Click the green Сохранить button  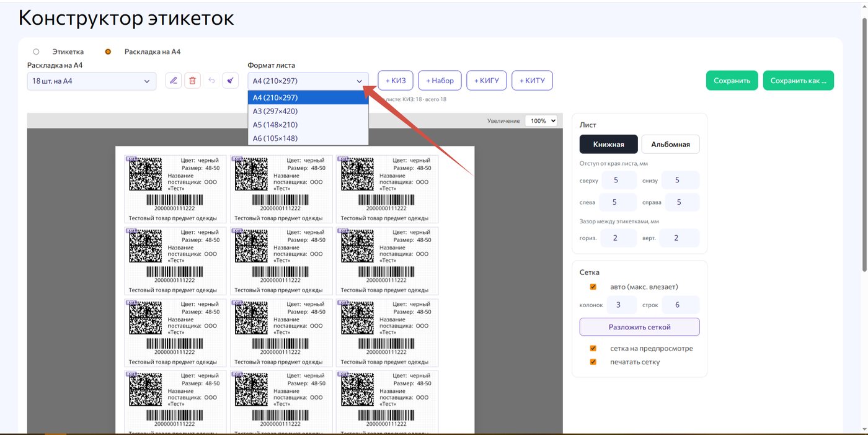[x=732, y=81]
